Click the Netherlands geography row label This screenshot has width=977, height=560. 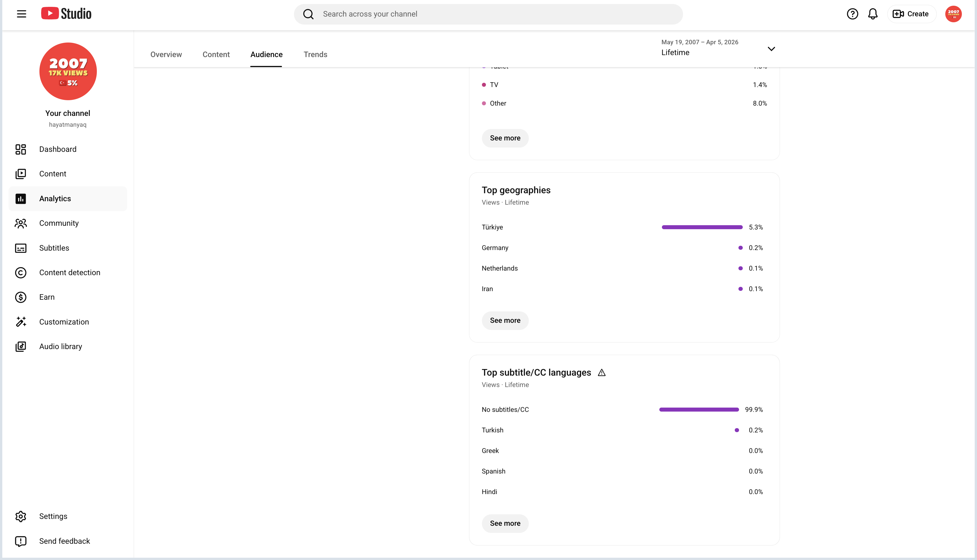pos(500,269)
